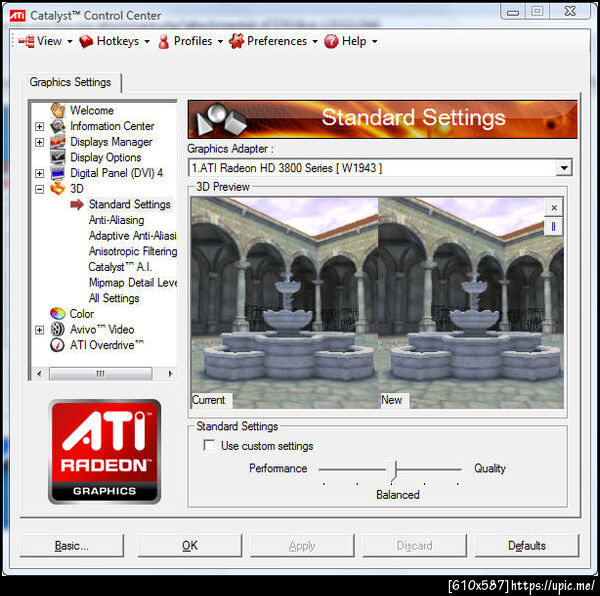Open Preferences dropdown arrow

(x=315, y=41)
